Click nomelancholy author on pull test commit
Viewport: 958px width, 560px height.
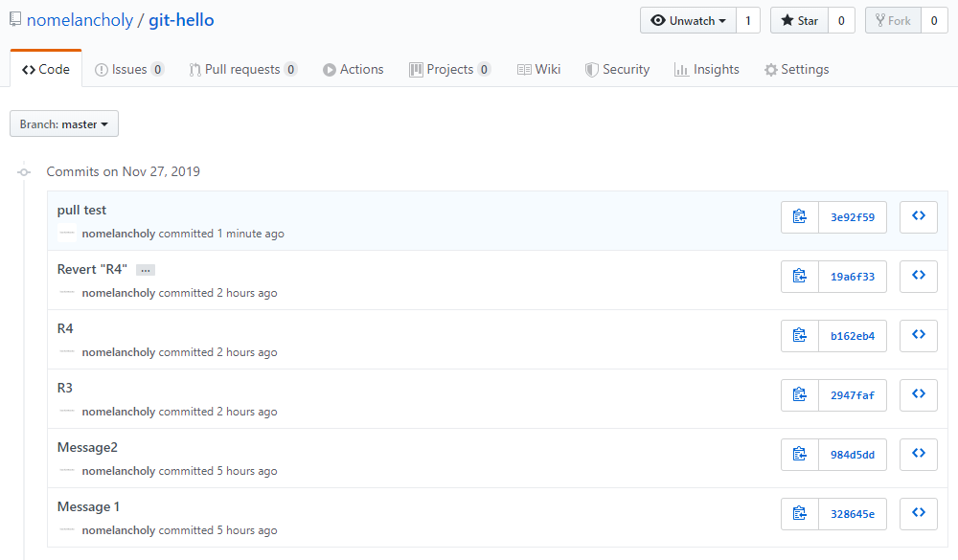[119, 234]
